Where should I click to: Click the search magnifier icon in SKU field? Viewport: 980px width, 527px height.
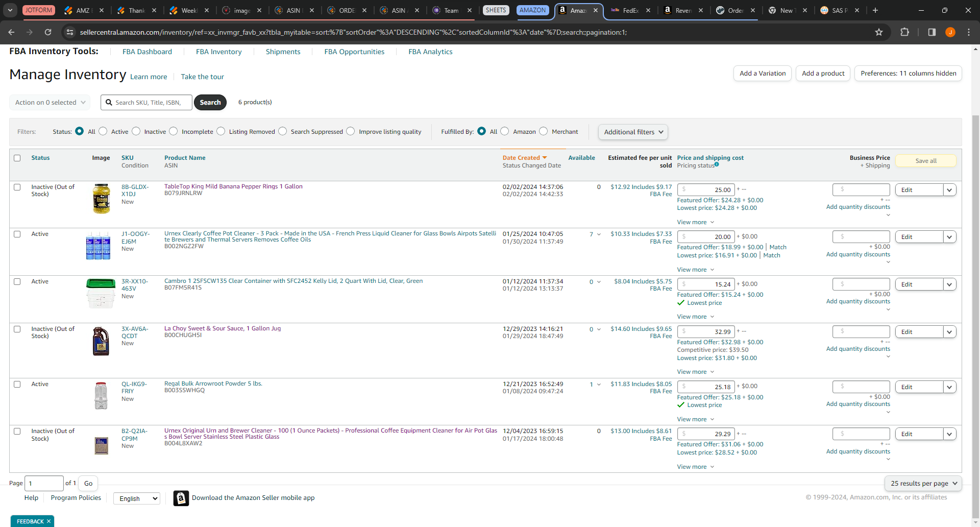109,103
